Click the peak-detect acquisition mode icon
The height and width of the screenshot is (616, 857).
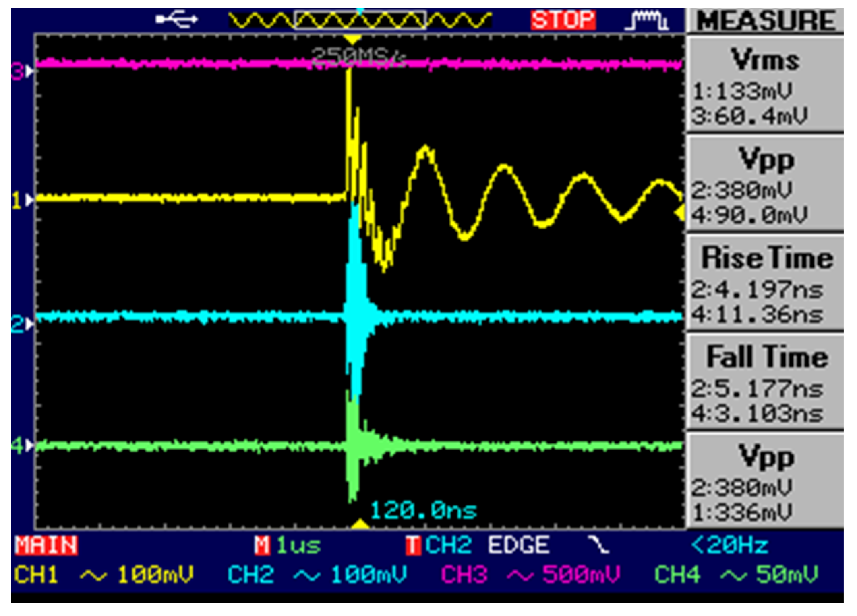[x=647, y=20]
